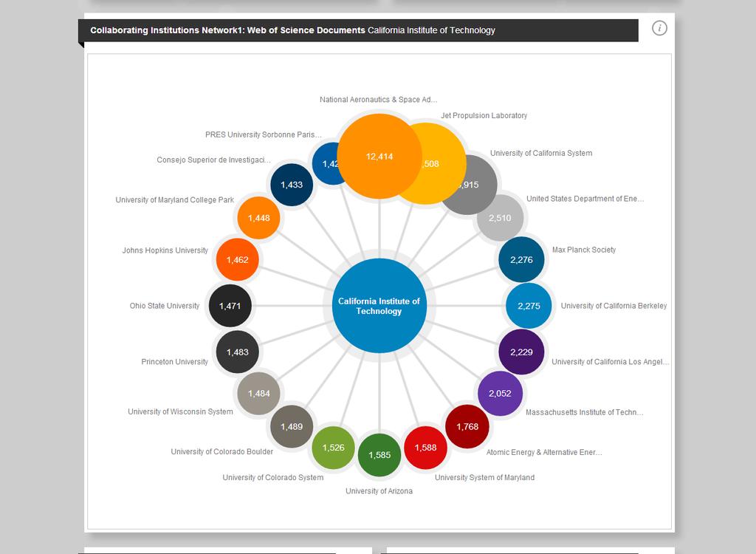This screenshot has height=554, width=756.
Task: Click the 'Jet Propulsion Laboratory' label text
Action: click(x=484, y=115)
